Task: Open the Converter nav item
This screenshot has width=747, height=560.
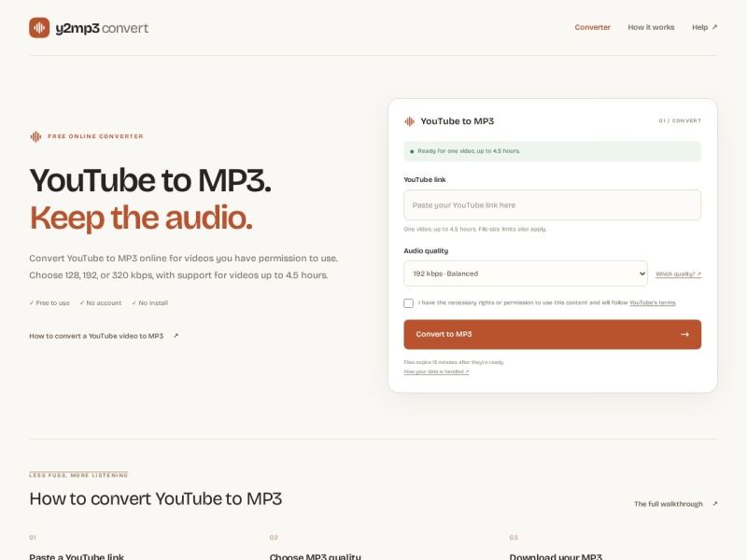Action: coord(592,27)
